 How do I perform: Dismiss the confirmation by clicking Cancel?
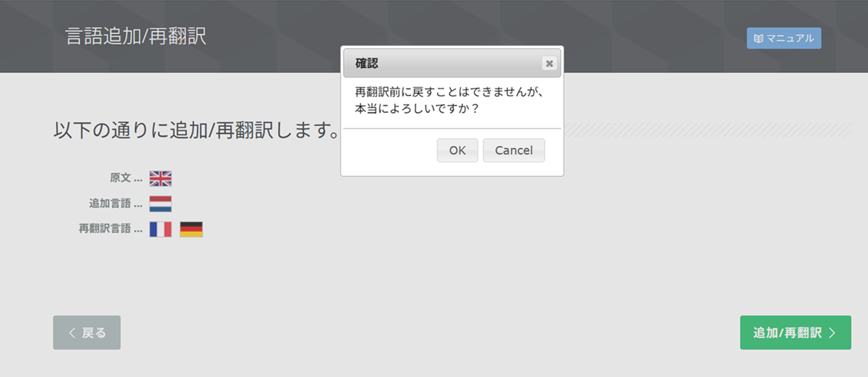(x=514, y=150)
